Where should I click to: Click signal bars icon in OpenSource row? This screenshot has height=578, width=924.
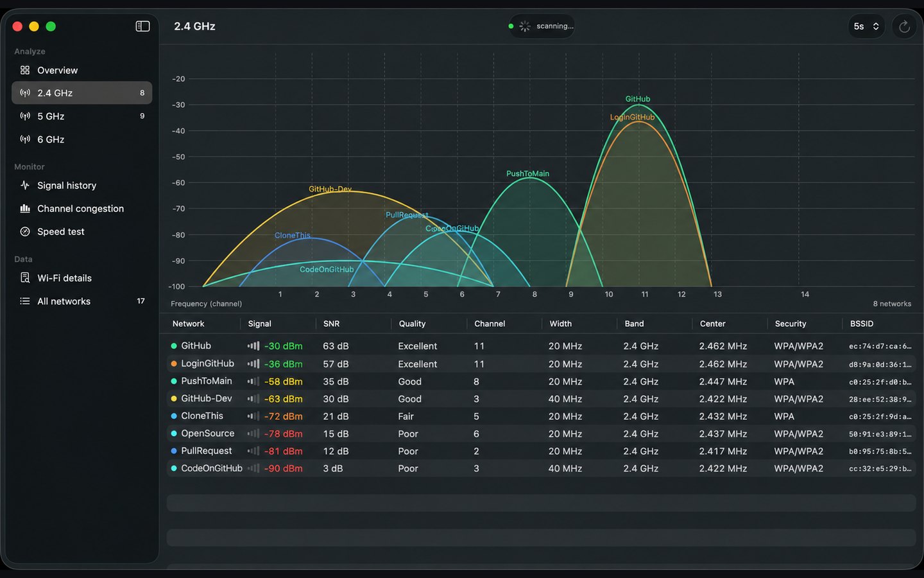tap(253, 434)
